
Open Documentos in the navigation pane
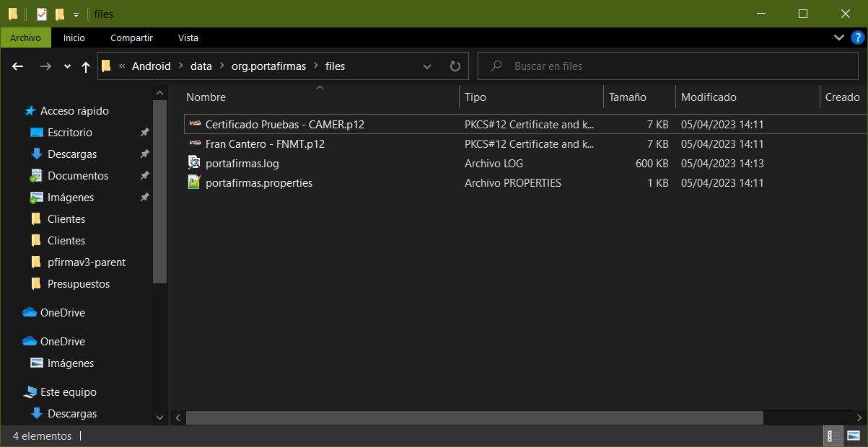pyautogui.click(x=78, y=176)
